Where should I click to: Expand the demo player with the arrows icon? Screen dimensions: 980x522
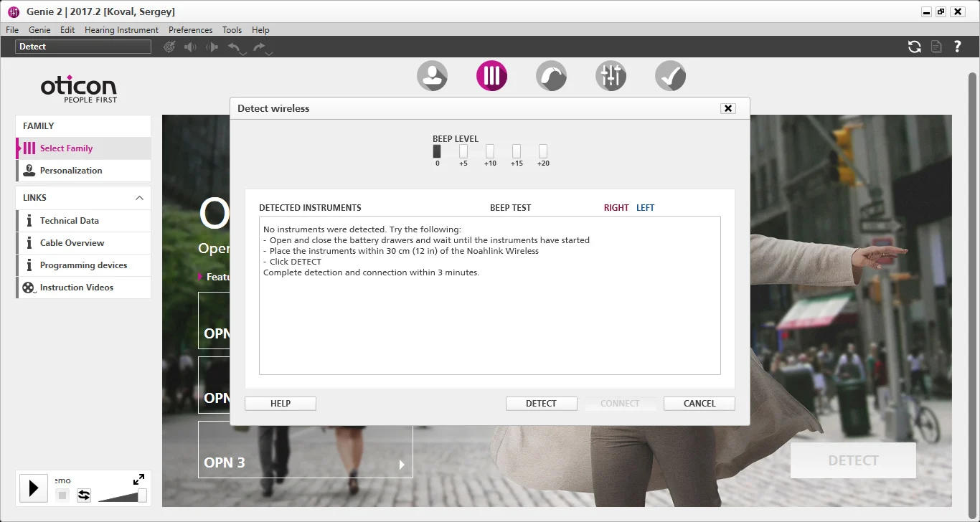point(139,479)
